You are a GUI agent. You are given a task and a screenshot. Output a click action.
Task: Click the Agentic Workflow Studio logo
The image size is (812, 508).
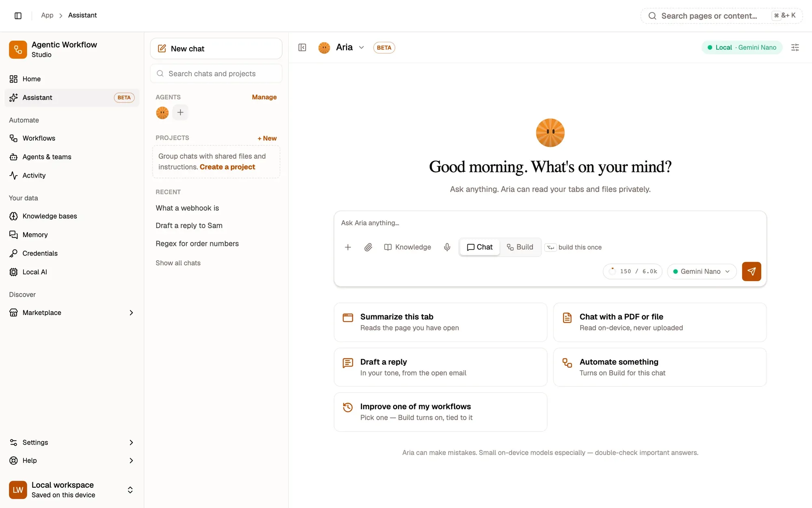pos(18,50)
